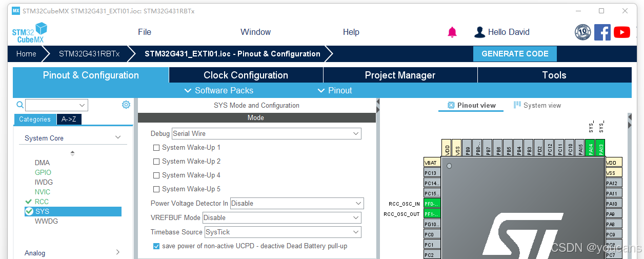Click pin PA11 on chip
This screenshot has height=259, width=644.
[x=614, y=193]
